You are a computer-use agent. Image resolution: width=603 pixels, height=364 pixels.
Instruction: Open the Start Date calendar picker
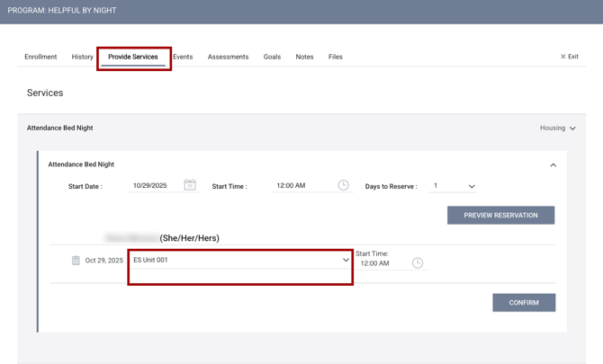point(190,185)
